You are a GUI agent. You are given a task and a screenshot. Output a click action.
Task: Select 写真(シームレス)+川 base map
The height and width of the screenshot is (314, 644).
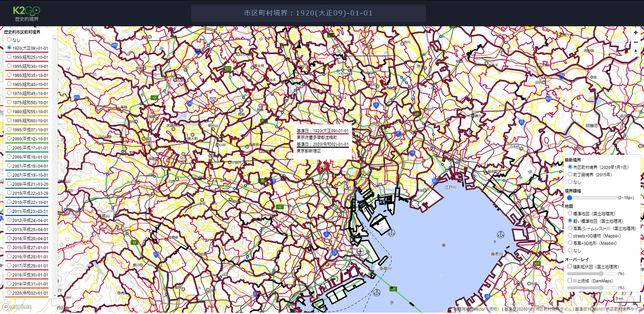coord(570,228)
